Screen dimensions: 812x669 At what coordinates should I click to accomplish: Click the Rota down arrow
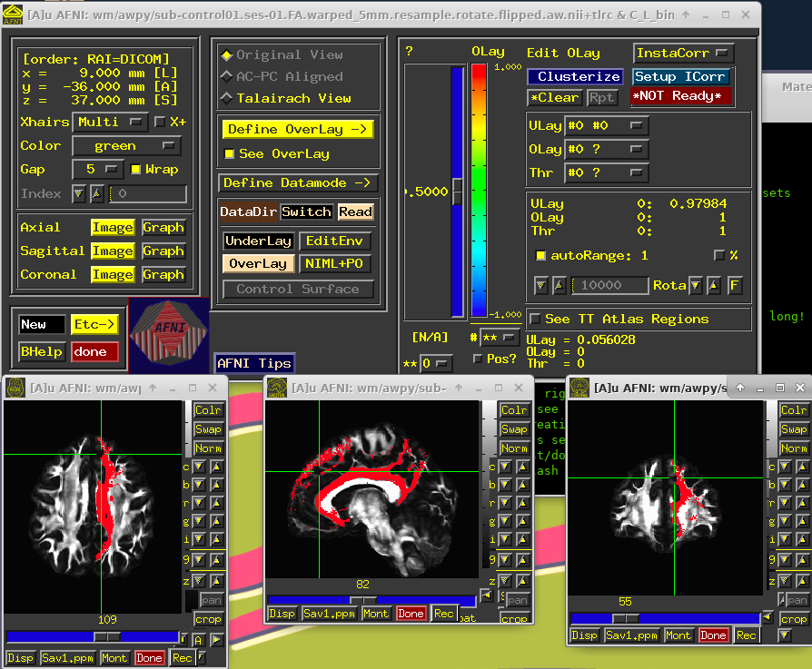pos(696,285)
